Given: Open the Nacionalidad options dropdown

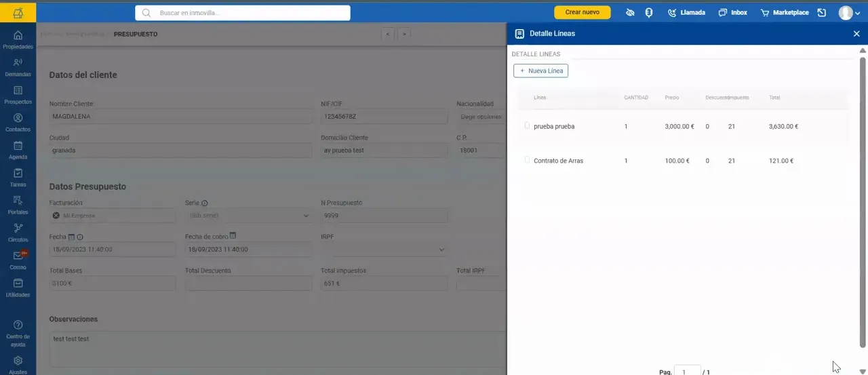Looking at the screenshot, I should [x=481, y=117].
